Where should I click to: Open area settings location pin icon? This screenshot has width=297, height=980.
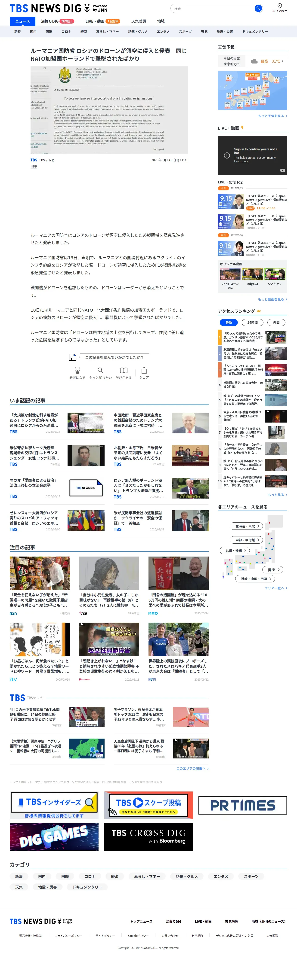279,6
